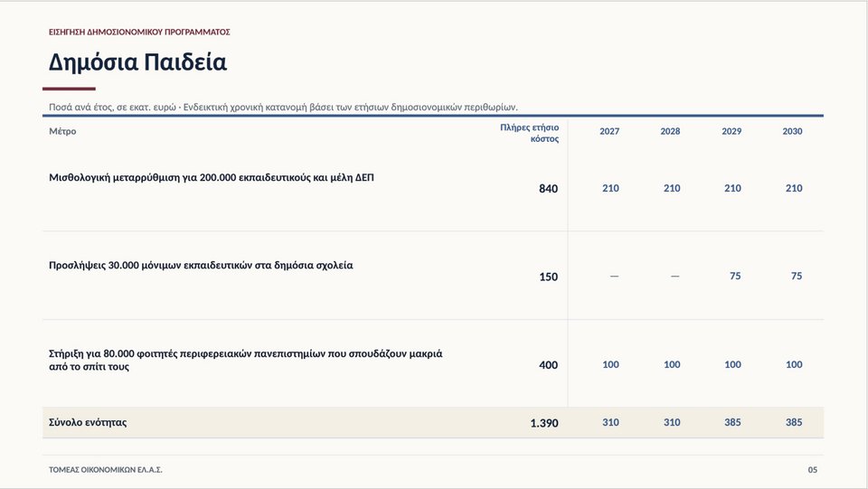
Task: Select the 2029 column header
Action: coord(731,131)
